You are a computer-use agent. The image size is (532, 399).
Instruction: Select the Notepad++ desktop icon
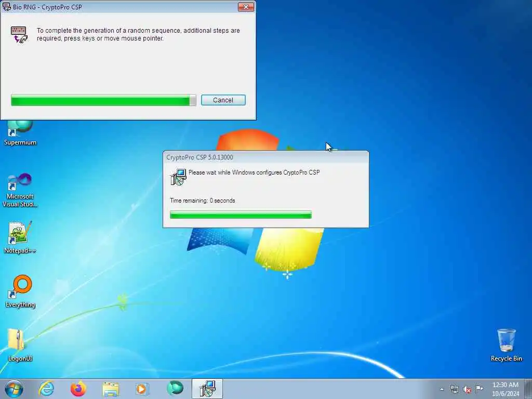click(20, 237)
